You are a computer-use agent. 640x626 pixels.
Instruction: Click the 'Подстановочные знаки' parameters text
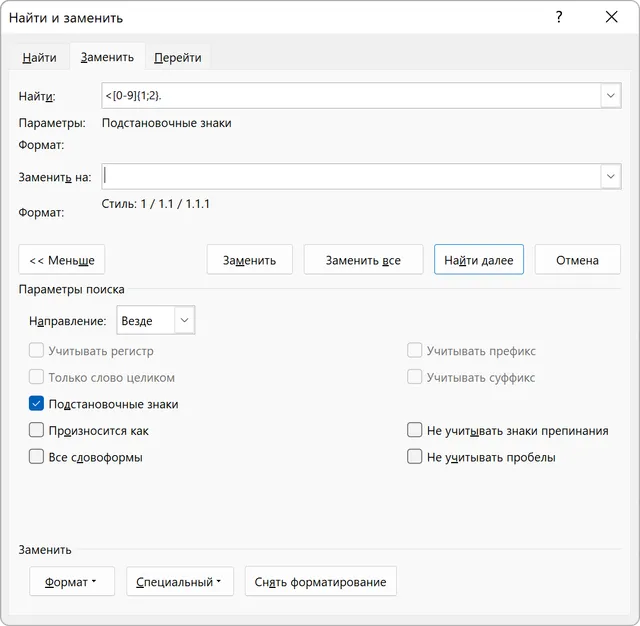coord(167,123)
